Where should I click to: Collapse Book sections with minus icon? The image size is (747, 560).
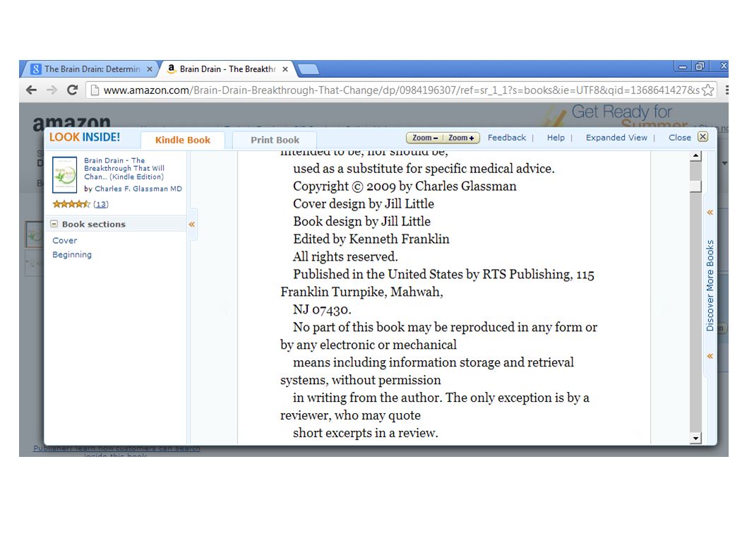point(54,224)
